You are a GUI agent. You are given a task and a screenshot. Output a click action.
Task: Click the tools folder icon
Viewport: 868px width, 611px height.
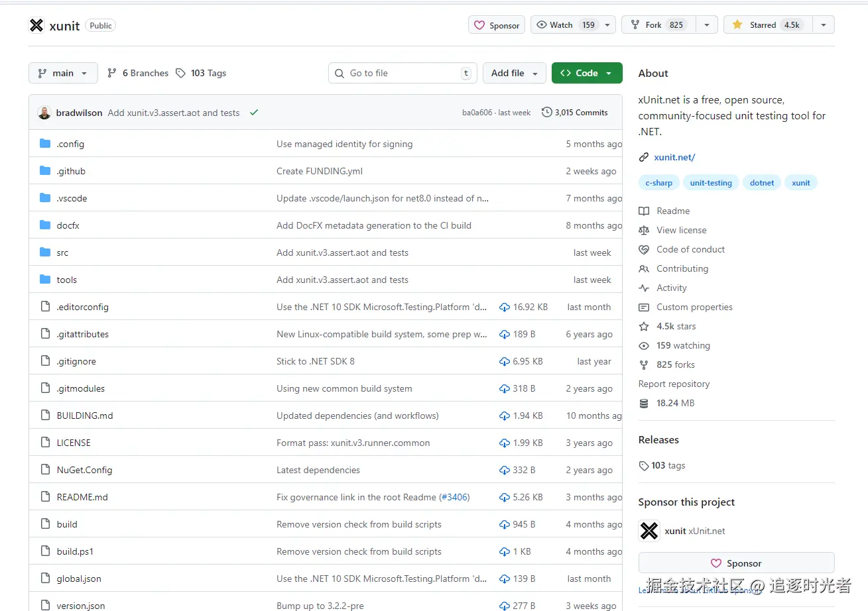point(45,280)
